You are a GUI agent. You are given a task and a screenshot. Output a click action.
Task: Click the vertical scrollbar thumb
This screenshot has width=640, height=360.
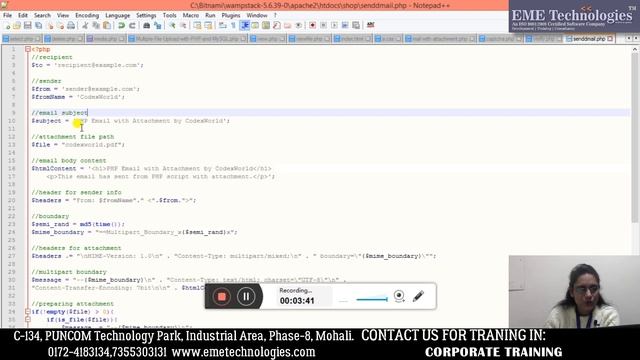(634, 138)
